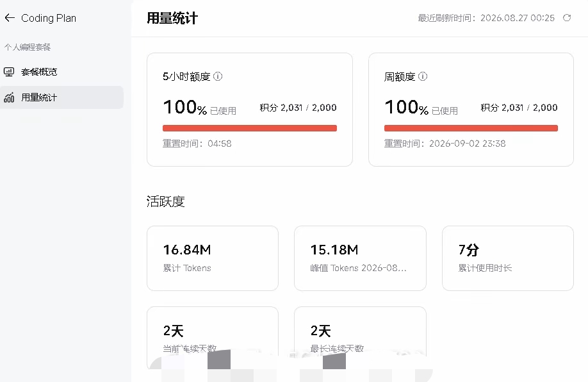Click the refresh icon next to refresh time
This screenshot has width=588, height=382.
click(x=567, y=18)
